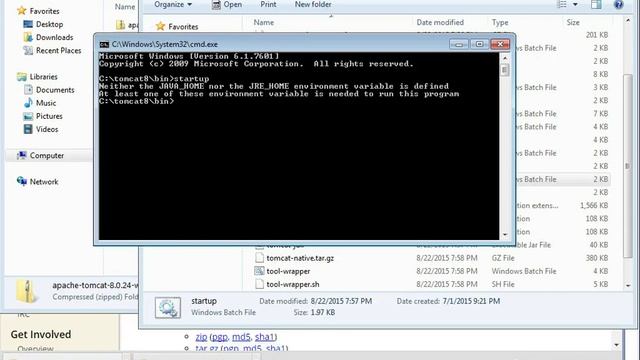Open the Explorer help icon
The width and height of the screenshot is (640, 360).
[619, 4]
